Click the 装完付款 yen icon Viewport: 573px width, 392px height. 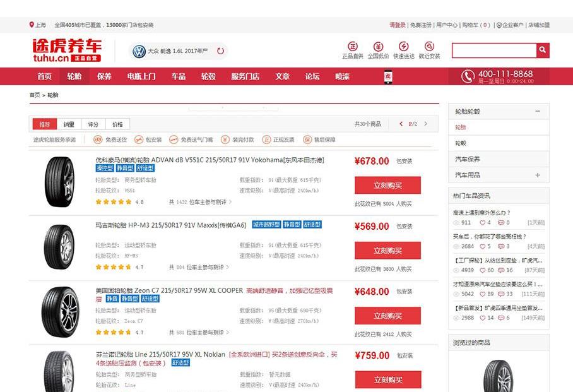tap(225, 140)
